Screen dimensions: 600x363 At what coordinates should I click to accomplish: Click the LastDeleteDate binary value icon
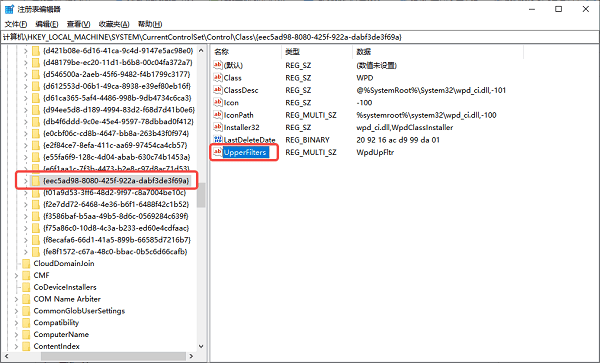pyautogui.click(x=218, y=140)
